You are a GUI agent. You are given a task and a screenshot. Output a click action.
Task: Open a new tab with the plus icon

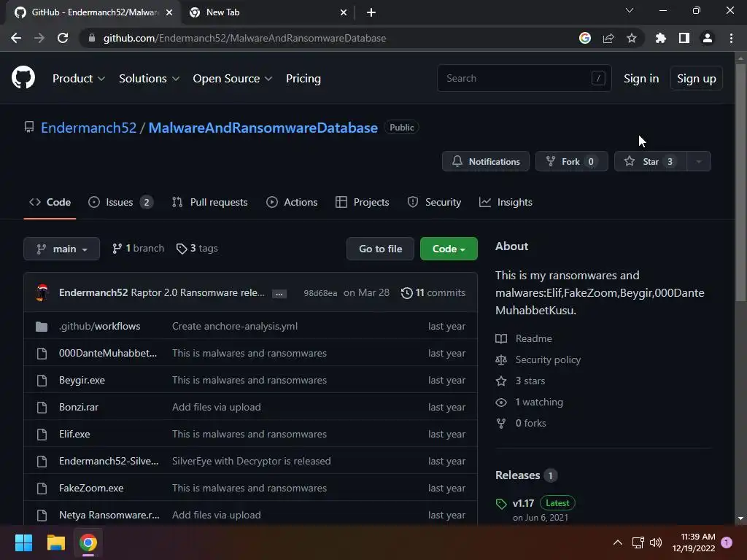pos(371,12)
